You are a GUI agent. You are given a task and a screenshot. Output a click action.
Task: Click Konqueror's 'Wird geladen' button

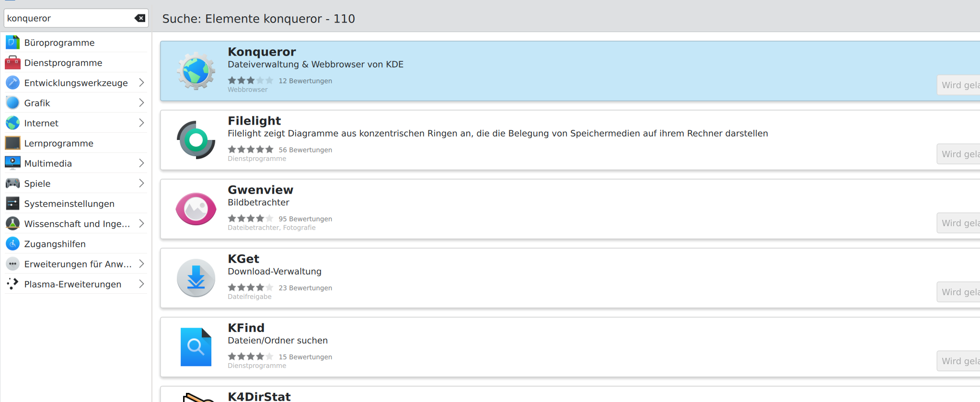coord(958,85)
